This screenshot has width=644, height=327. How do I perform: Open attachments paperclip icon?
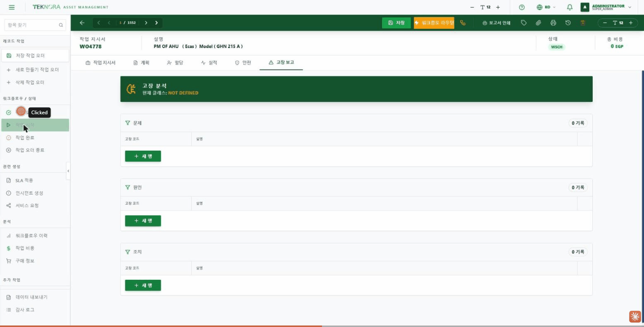point(538,23)
